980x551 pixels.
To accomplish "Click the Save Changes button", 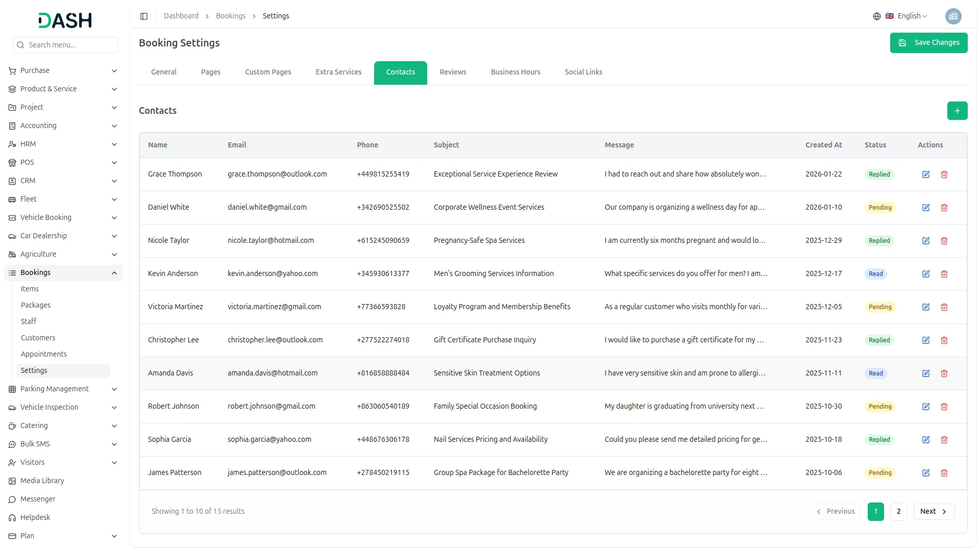I will pyautogui.click(x=928, y=43).
